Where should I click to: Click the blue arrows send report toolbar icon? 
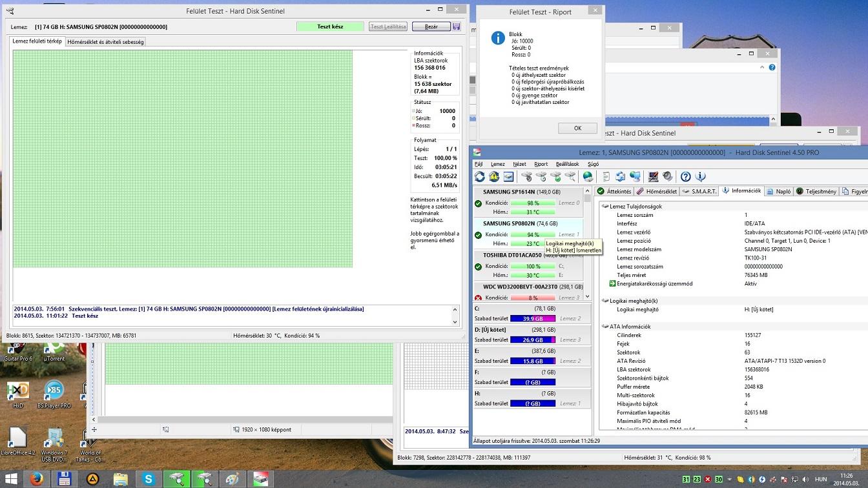(x=621, y=176)
